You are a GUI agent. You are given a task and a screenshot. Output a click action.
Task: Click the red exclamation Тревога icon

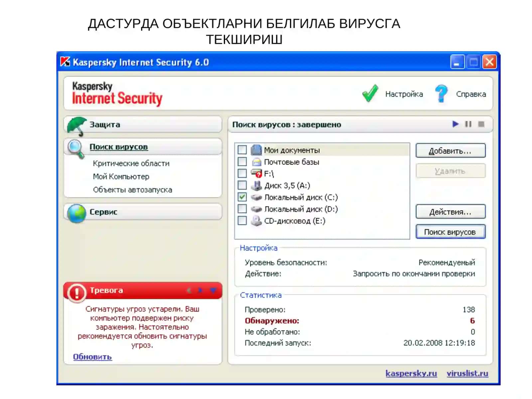click(x=77, y=293)
